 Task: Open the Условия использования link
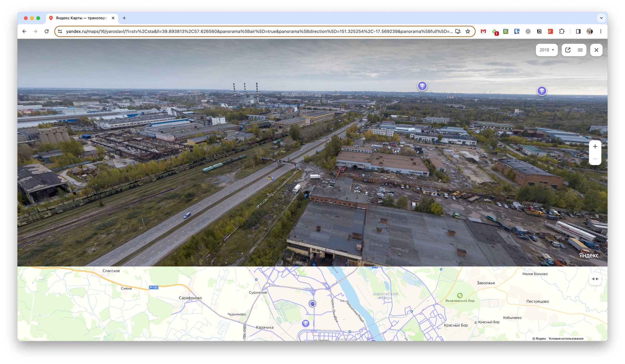point(566,338)
